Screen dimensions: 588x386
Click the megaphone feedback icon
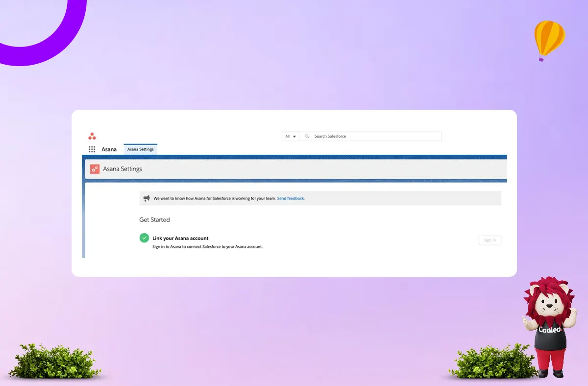click(147, 198)
